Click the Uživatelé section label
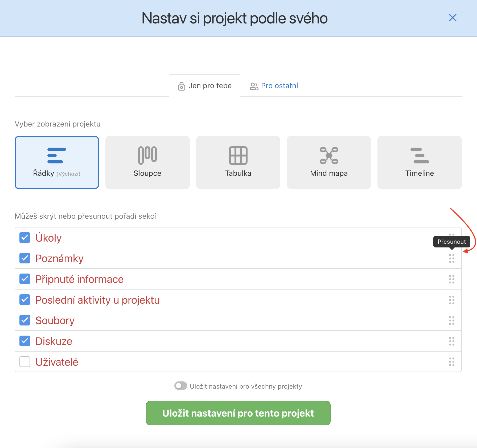This screenshot has width=477, height=448. tap(57, 362)
